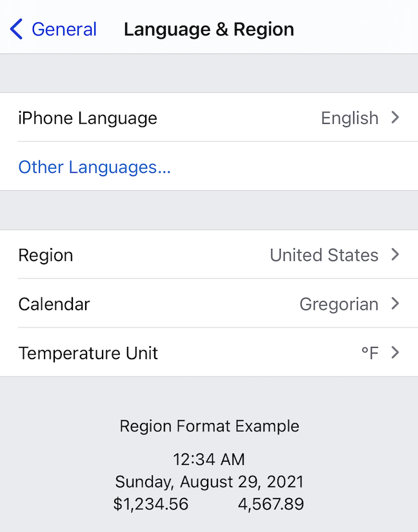This screenshot has height=532, width=418.
Task: Click the Sunday, August 29, 2021 date
Action: (x=209, y=482)
